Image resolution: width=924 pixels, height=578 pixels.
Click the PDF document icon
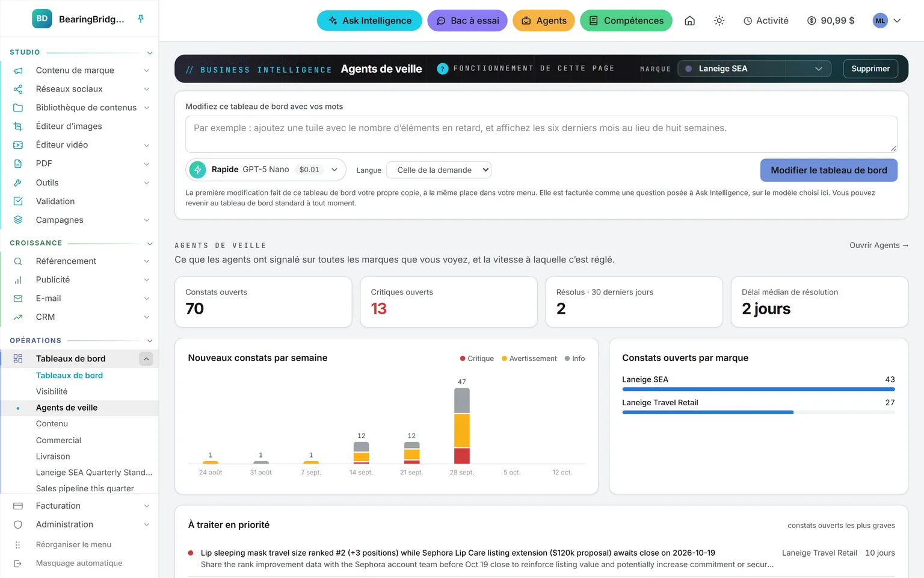pos(18,164)
